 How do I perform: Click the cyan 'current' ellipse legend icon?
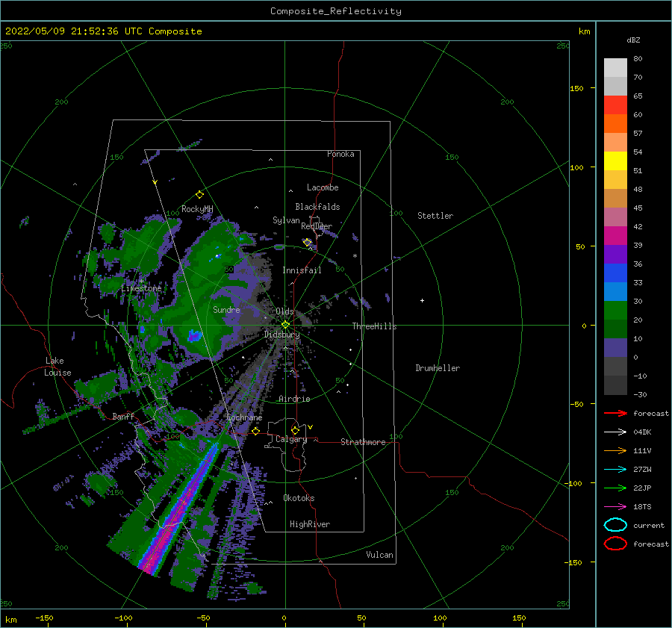(x=615, y=525)
